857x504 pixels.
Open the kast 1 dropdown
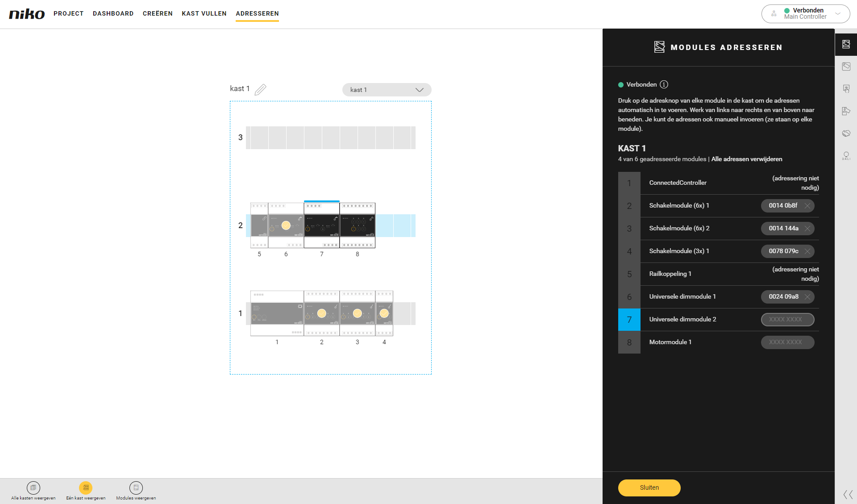[x=387, y=90]
